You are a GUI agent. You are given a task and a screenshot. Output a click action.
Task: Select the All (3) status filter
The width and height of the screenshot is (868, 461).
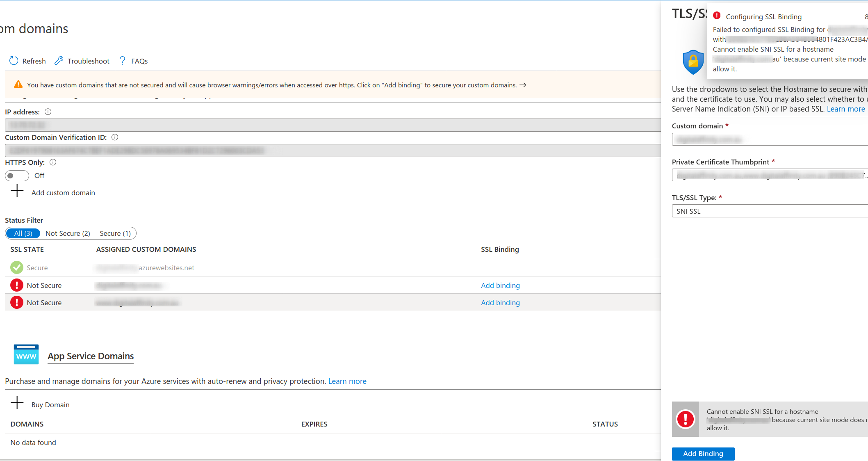coord(23,233)
